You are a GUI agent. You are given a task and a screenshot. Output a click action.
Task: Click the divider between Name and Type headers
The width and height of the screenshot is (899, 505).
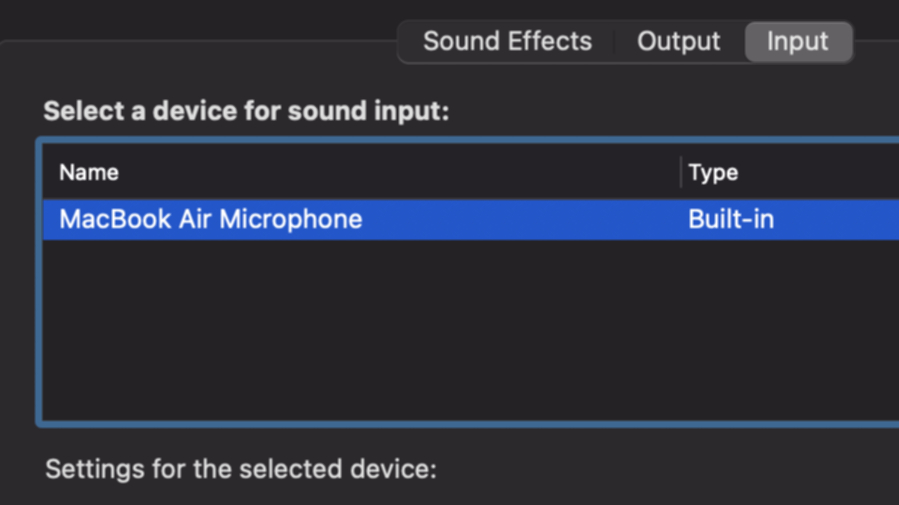point(681,172)
